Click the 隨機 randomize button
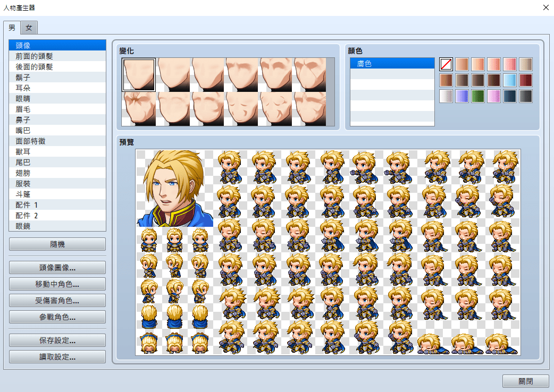Screen dimensions: 554x392 click(x=57, y=244)
